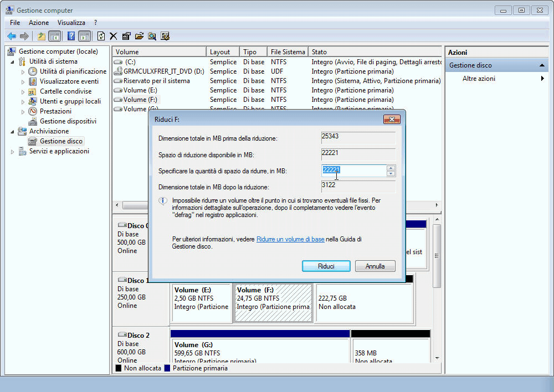Click the open folder toolbar icon

(x=139, y=36)
